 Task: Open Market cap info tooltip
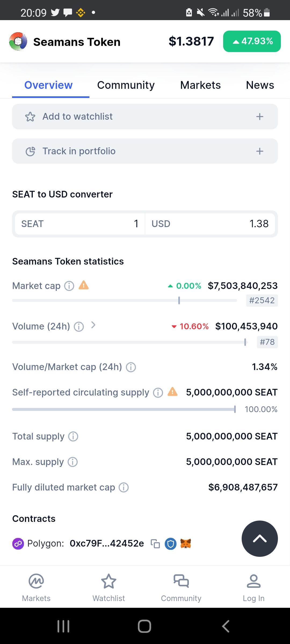(x=69, y=286)
